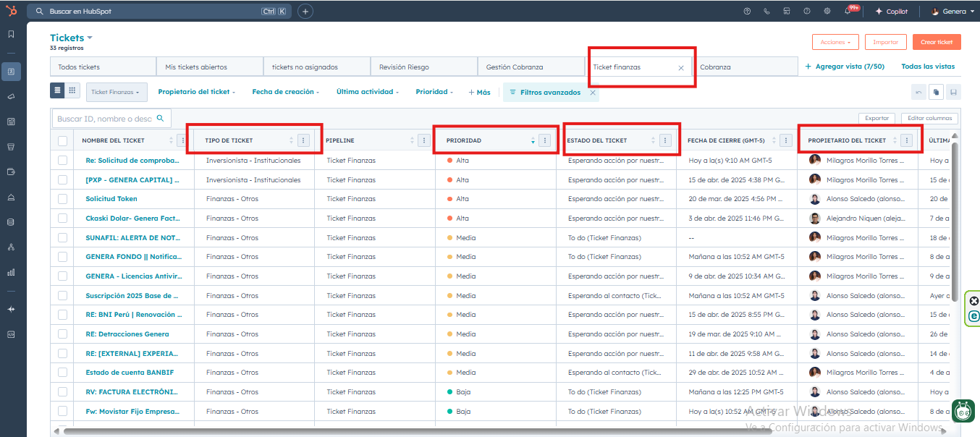Select checkbox for Estado de cuenta BANBIF

click(x=62, y=373)
